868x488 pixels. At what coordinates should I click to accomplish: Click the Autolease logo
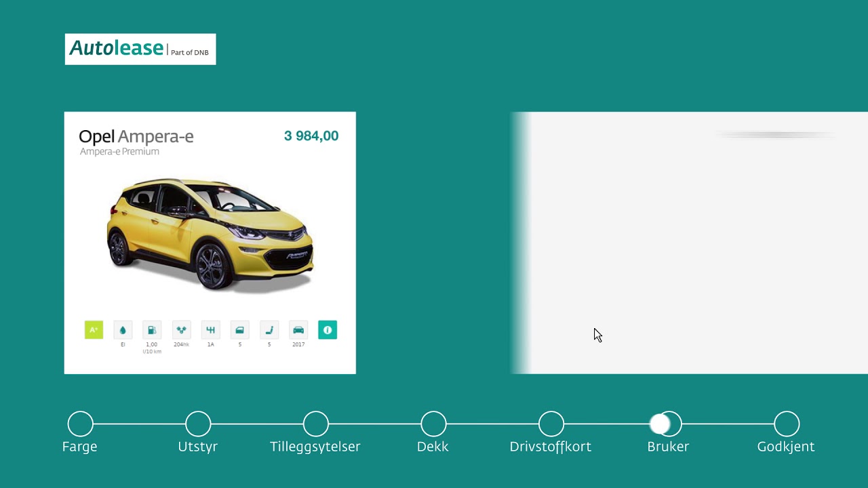(140, 49)
